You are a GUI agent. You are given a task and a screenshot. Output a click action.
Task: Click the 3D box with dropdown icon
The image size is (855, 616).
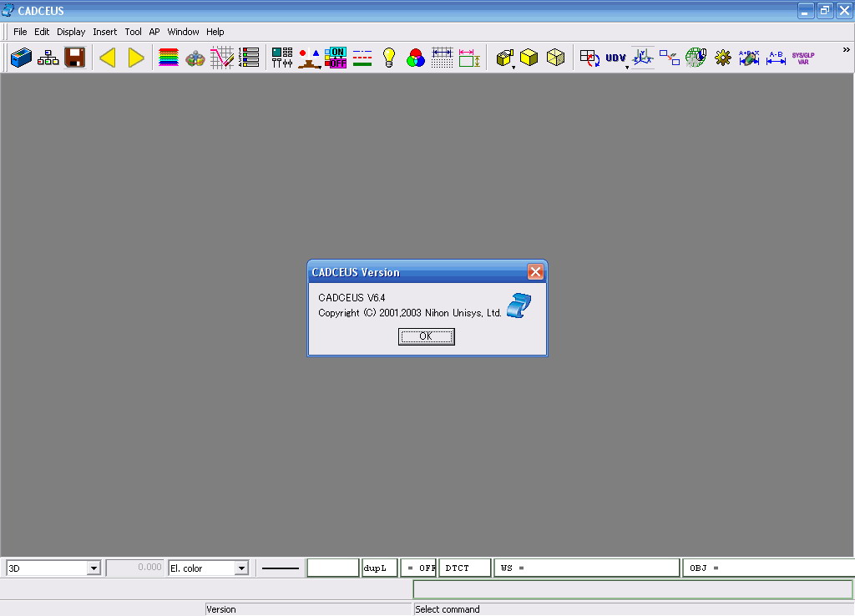click(x=505, y=58)
